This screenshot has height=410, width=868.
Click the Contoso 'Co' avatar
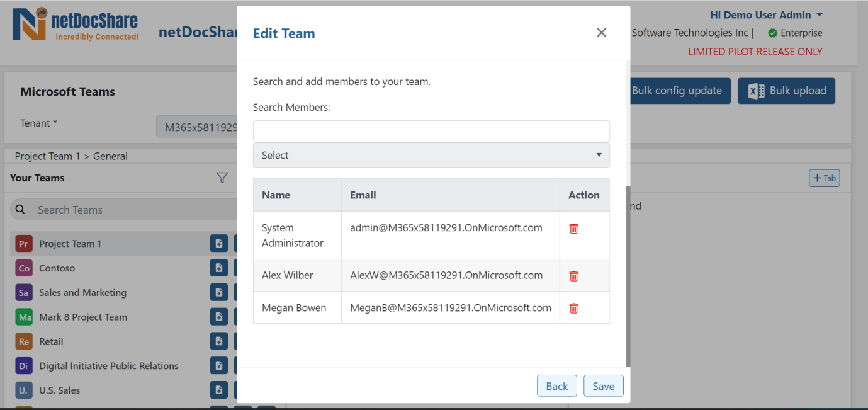(24, 268)
